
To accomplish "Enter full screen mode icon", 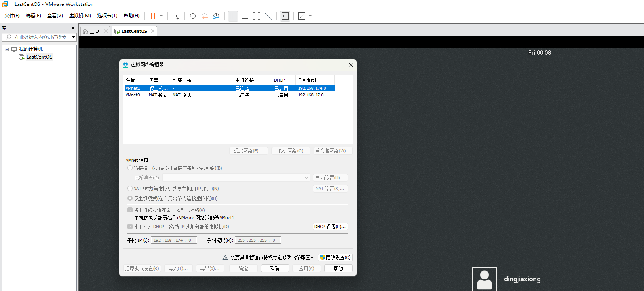I will point(257,16).
